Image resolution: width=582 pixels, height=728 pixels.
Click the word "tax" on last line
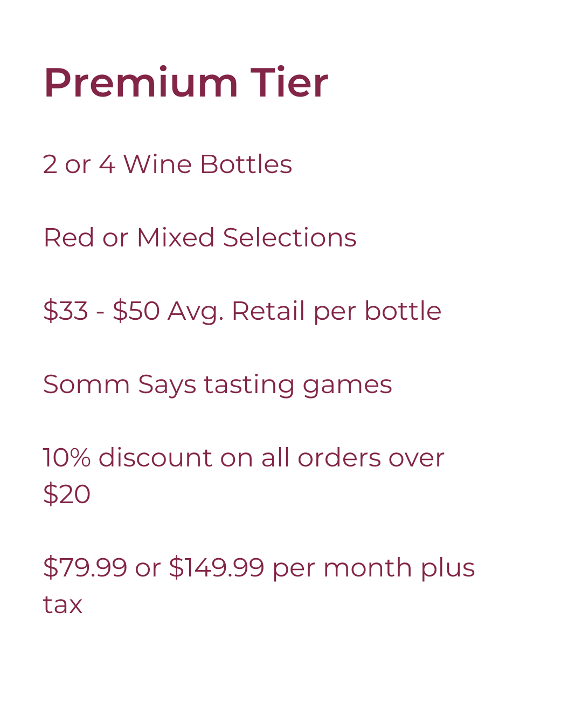point(63,604)
